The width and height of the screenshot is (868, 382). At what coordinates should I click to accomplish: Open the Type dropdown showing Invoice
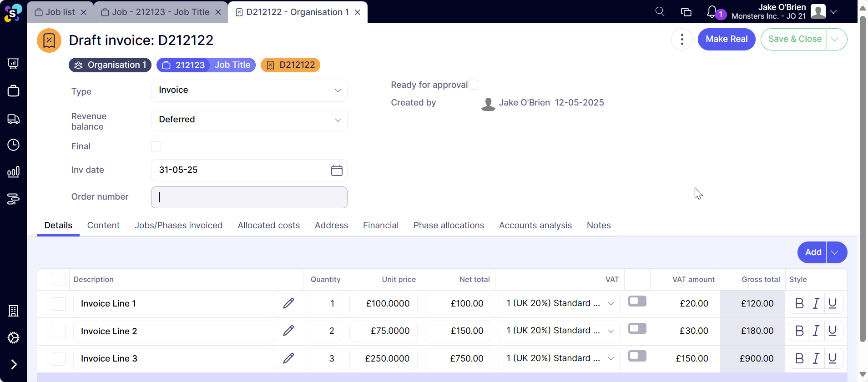pyautogui.click(x=249, y=90)
